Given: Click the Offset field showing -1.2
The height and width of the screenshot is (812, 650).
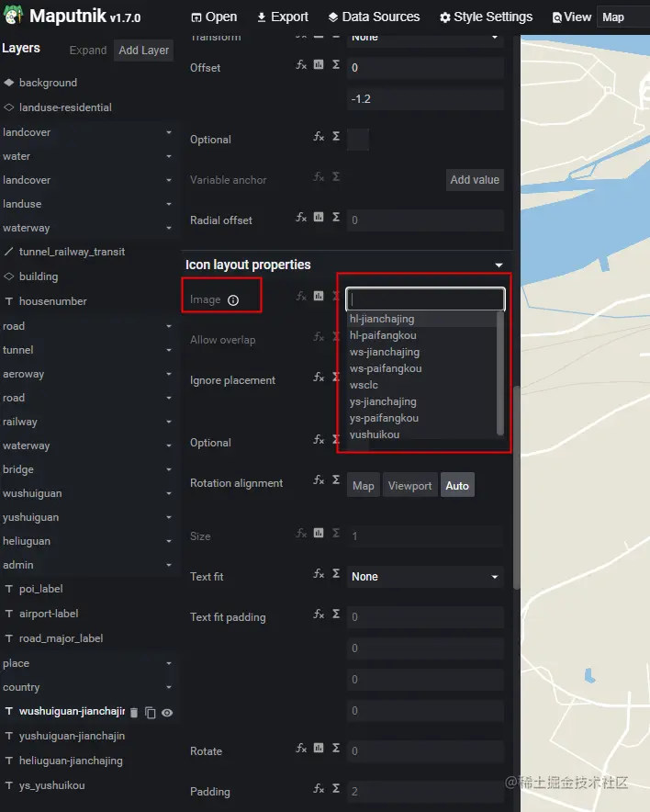Looking at the screenshot, I should 425,99.
